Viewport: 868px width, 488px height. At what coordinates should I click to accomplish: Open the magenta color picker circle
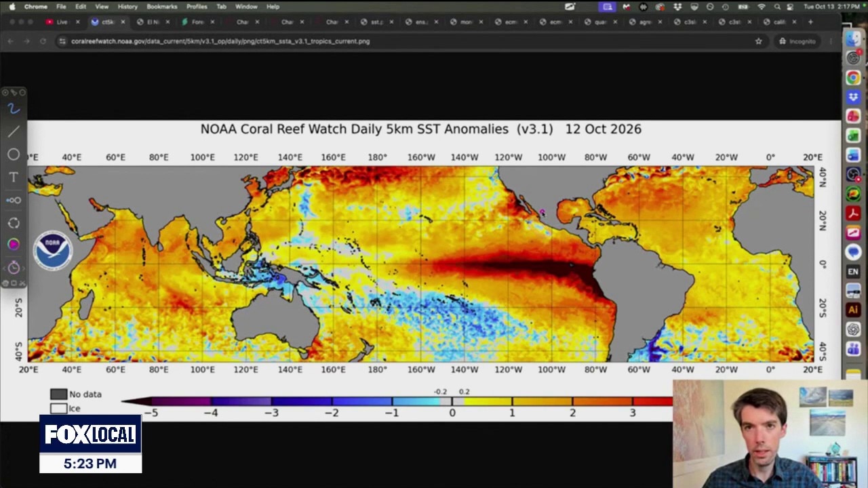[x=14, y=244]
